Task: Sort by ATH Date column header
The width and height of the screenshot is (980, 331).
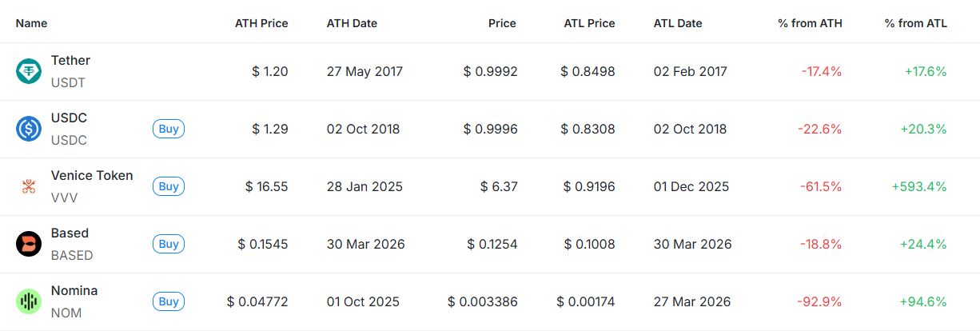Action: point(352,23)
